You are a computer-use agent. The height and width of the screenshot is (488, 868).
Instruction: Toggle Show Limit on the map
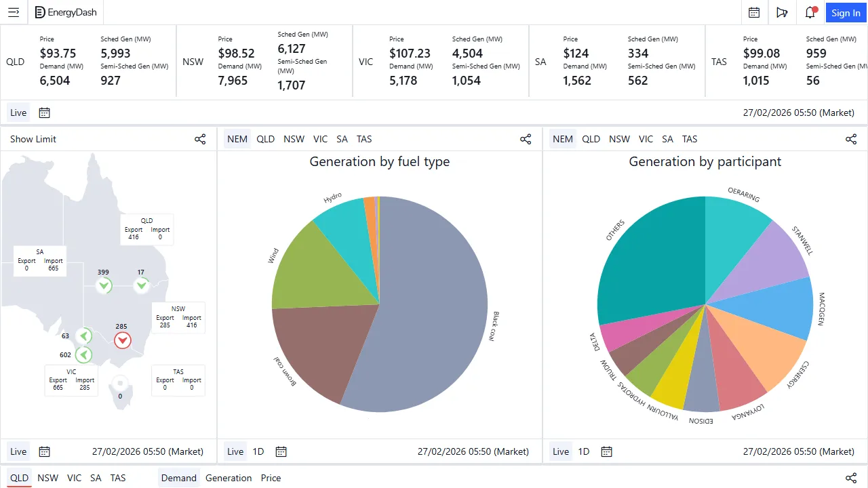click(x=33, y=139)
